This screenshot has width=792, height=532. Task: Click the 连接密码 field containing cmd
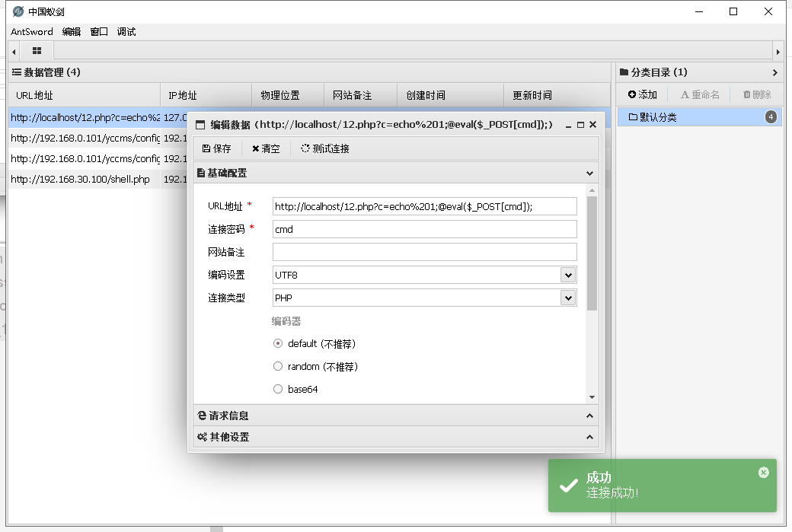pyautogui.click(x=424, y=229)
